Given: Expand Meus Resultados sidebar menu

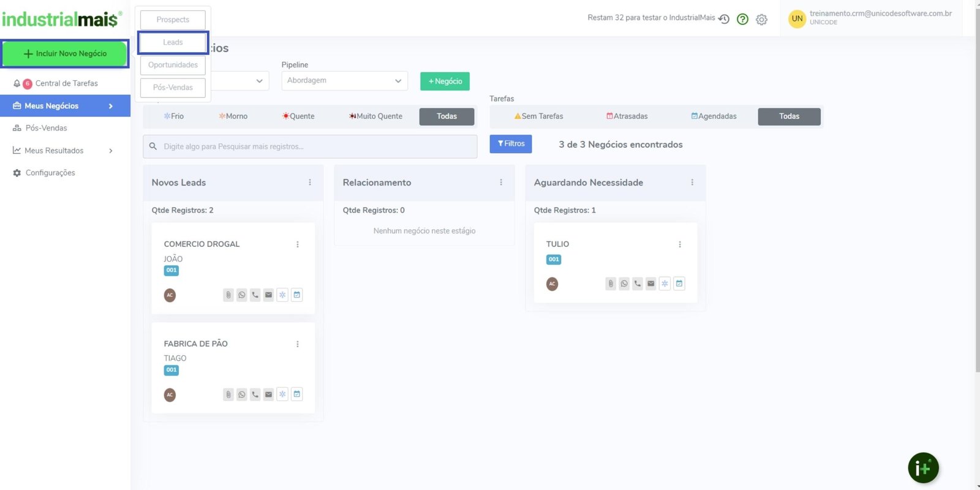Looking at the screenshot, I should [64, 151].
